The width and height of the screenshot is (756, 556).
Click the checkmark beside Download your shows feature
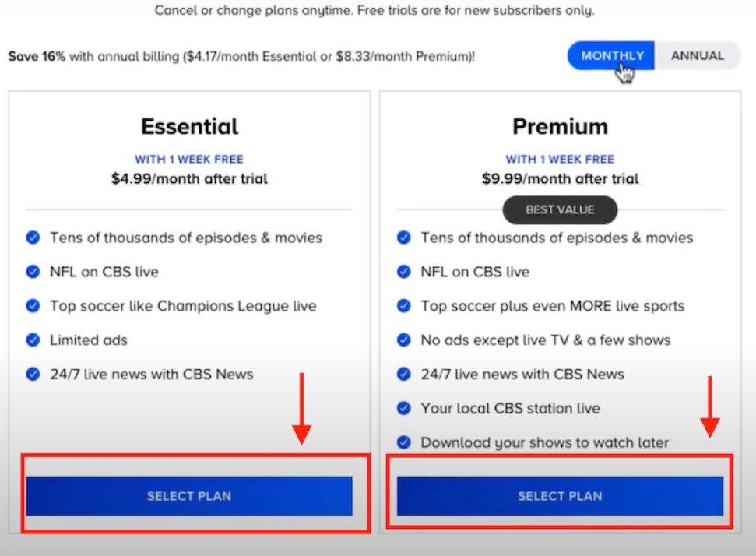pyautogui.click(x=404, y=442)
